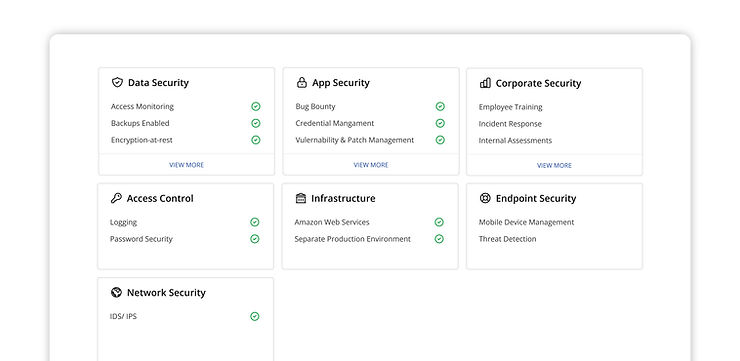
Task: Click green check next to Credential Mangament
Action: pyautogui.click(x=440, y=123)
